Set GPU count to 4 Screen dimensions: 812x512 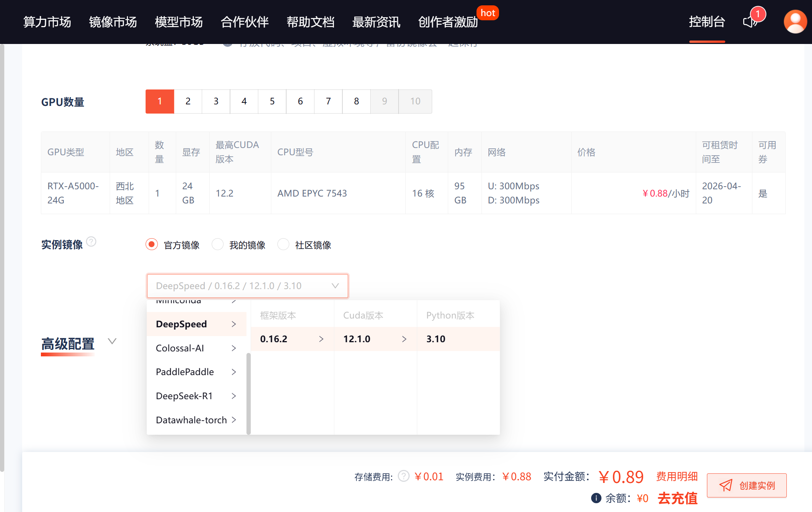[244, 101]
